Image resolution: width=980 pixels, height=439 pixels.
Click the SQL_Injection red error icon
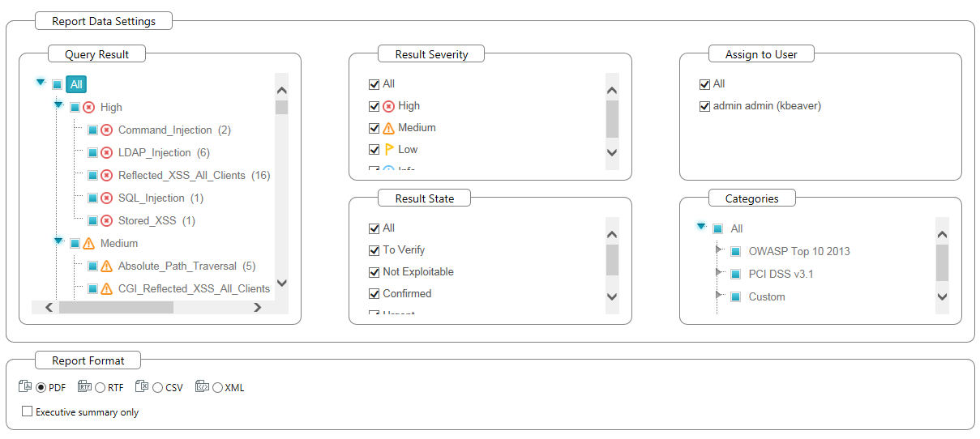[x=106, y=198]
